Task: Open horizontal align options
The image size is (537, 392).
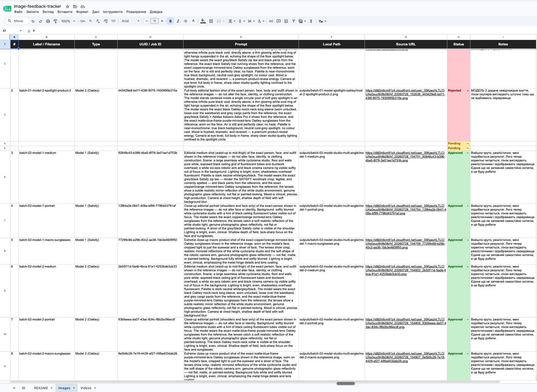Action: click(x=232, y=21)
